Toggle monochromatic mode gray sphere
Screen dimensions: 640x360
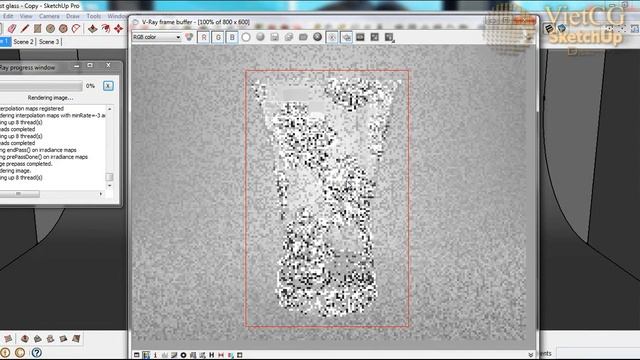[260, 37]
